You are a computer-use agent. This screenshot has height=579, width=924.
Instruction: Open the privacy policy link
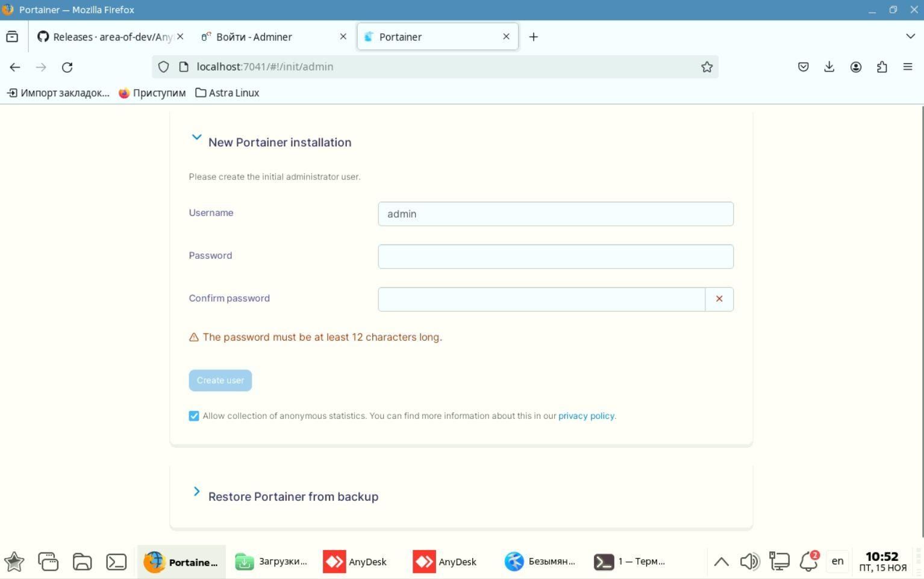[x=586, y=416]
